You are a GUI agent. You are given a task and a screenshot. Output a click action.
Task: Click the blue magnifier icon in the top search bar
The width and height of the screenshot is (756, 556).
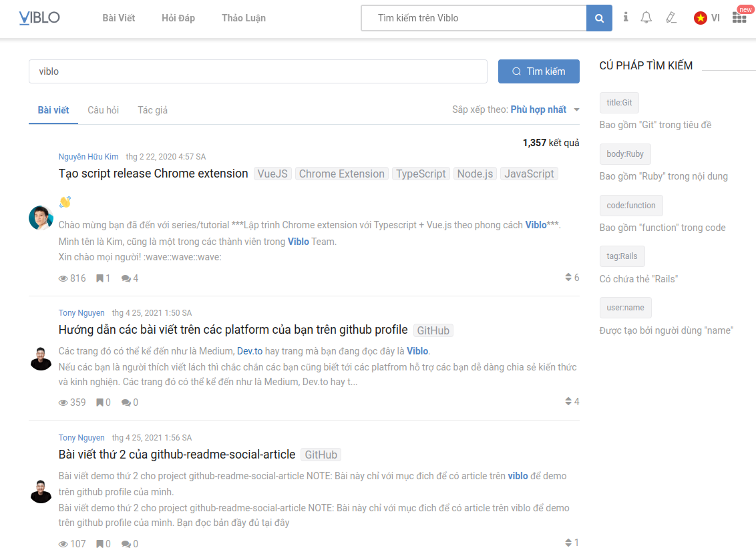[598, 18]
